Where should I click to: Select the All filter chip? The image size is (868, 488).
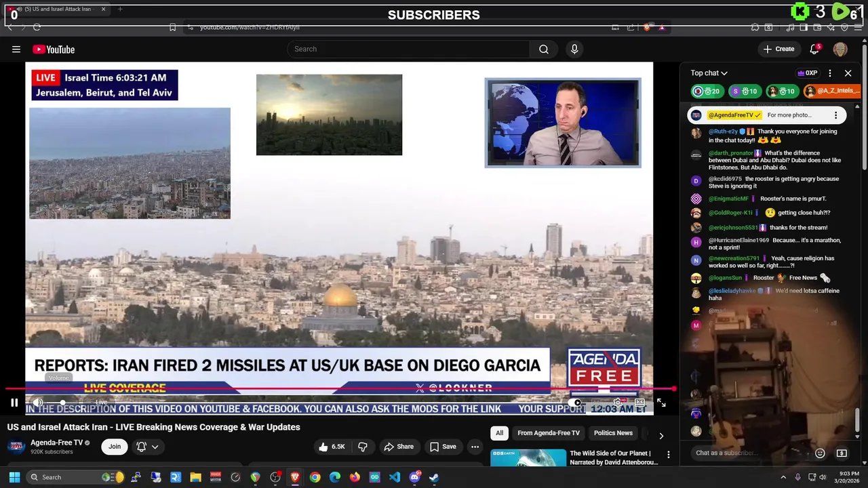click(x=500, y=433)
